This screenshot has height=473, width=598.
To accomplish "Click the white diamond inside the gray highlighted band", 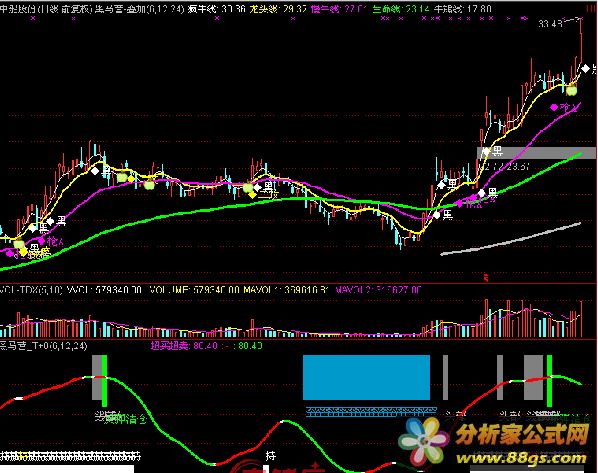I will 485,152.
